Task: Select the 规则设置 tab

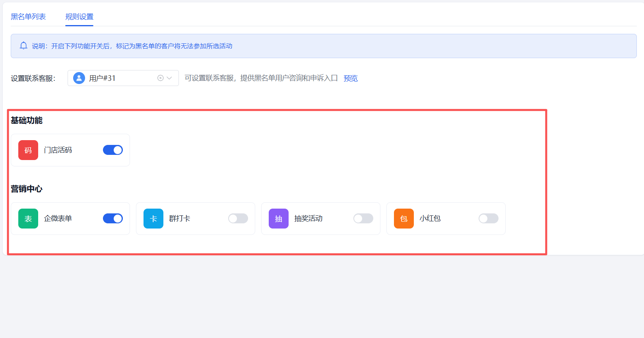Action: point(80,17)
